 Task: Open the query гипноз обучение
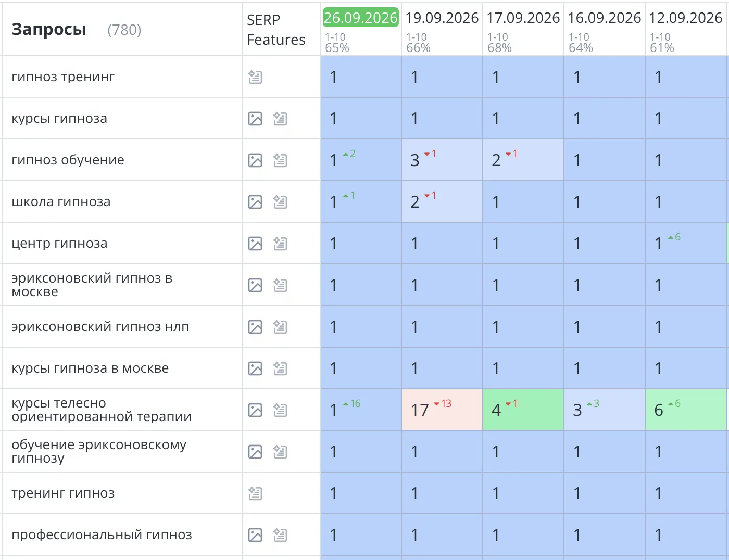[68, 160]
